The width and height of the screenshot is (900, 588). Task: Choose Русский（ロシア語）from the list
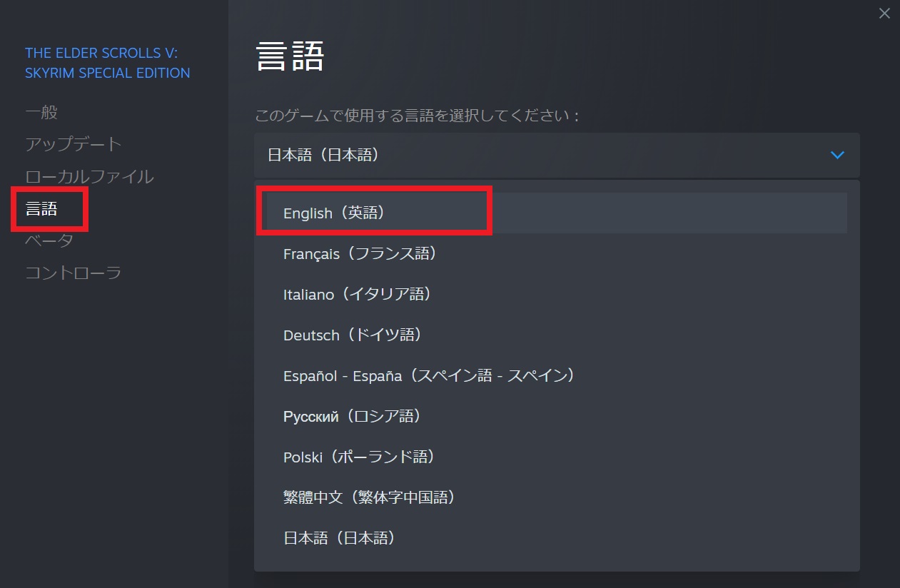pyautogui.click(x=557, y=416)
